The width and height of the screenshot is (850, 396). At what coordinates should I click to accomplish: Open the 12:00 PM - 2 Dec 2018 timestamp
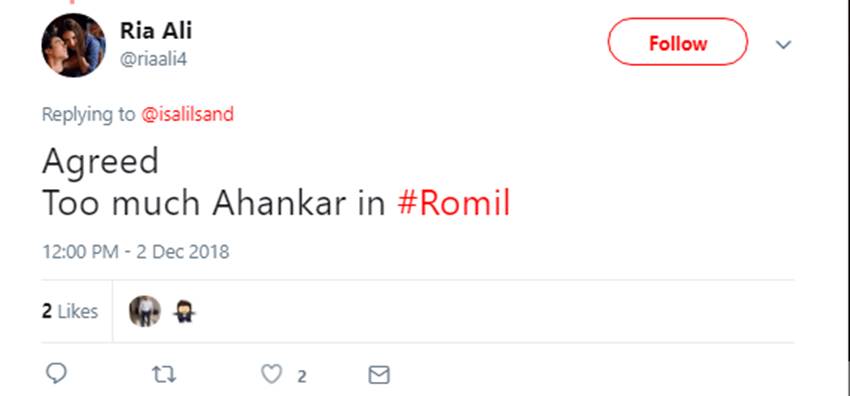[136, 252]
